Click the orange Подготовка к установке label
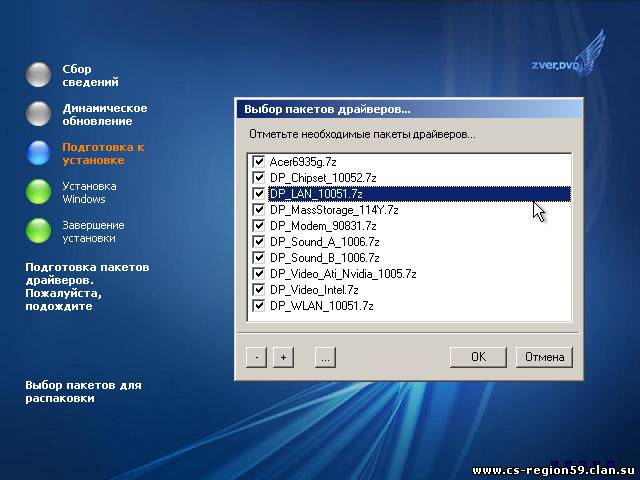The height and width of the screenshot is (480, 640). 103,153
